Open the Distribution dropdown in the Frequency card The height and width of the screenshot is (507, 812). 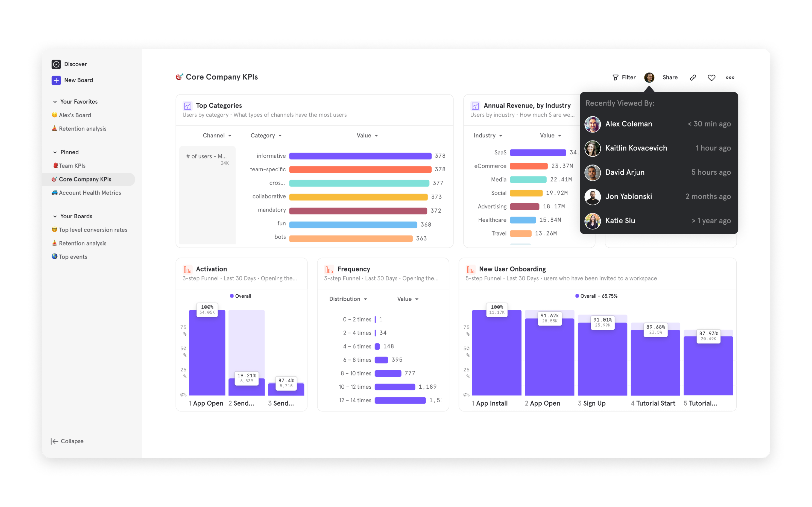[348, 299]
